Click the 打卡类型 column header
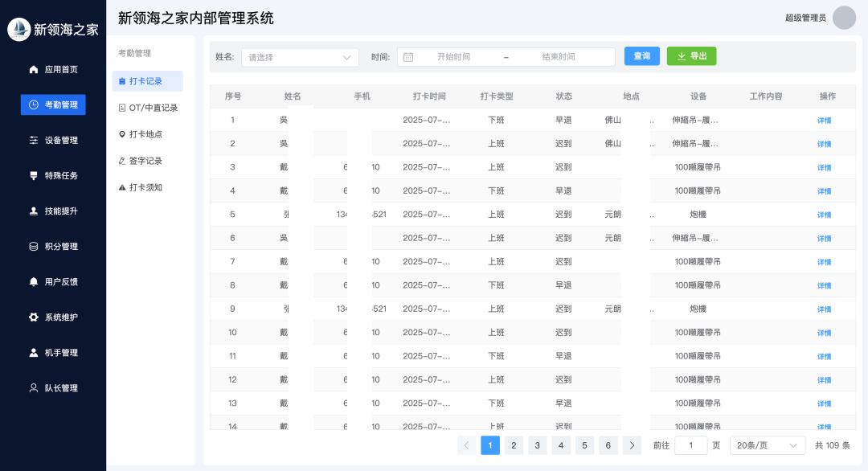The height and width of the screenshot is (471, 868). (497, 96)
